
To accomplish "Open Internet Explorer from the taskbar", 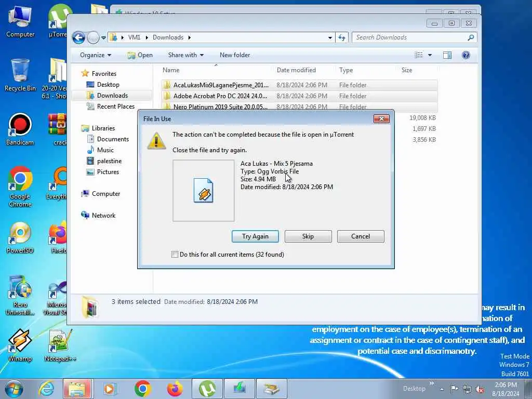I will 46,389.
